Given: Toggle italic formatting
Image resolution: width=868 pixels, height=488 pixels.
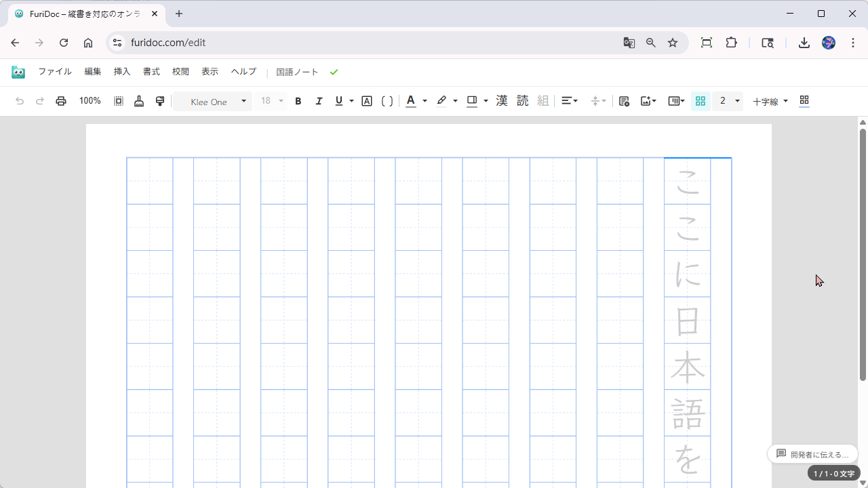Looking at the screenshot, I should (x=319, y=101).
